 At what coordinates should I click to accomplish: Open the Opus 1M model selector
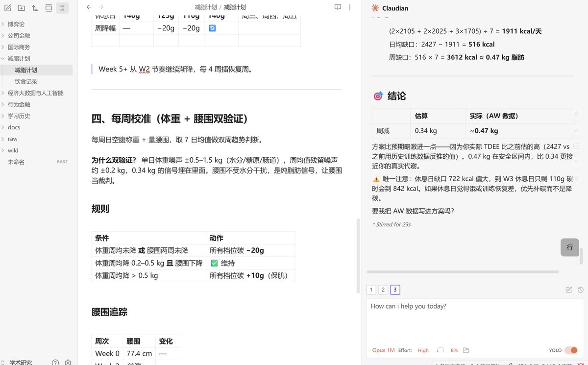(x=383, y=350)
